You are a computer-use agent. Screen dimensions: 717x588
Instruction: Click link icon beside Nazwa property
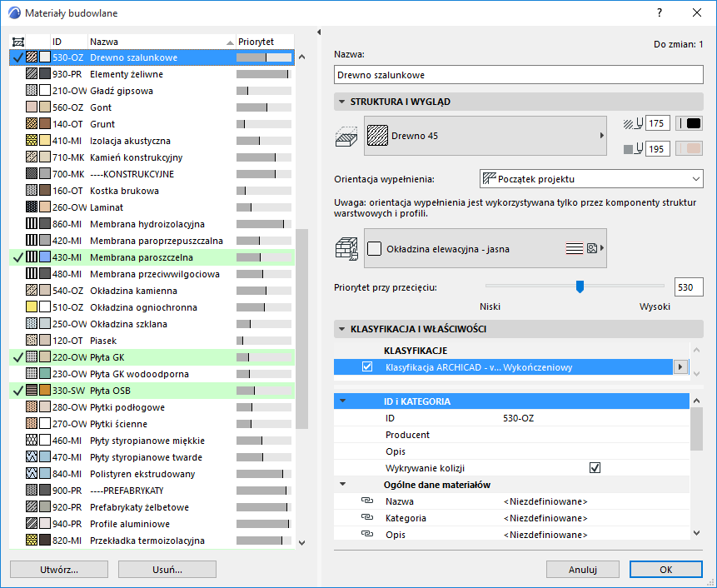point(366,501)
